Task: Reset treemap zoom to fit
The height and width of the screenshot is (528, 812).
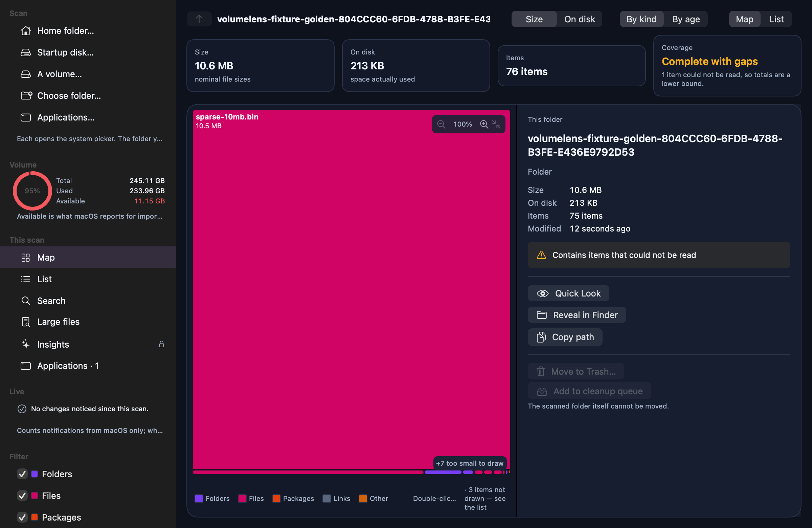Action: pyautogui.click(x=496, y=124)
